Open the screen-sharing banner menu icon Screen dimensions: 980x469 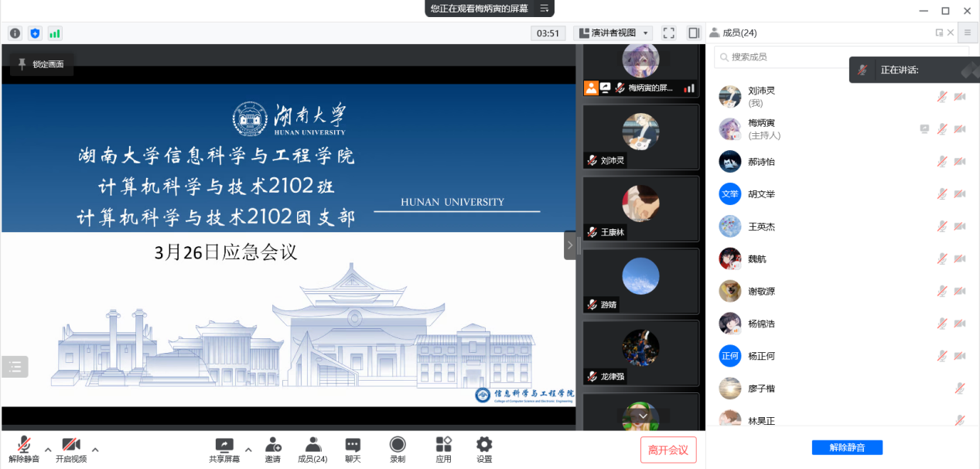click(544, 9)
